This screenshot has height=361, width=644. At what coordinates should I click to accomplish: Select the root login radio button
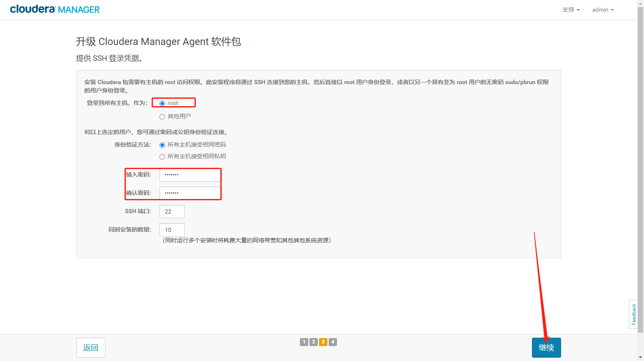pos(162,103)
